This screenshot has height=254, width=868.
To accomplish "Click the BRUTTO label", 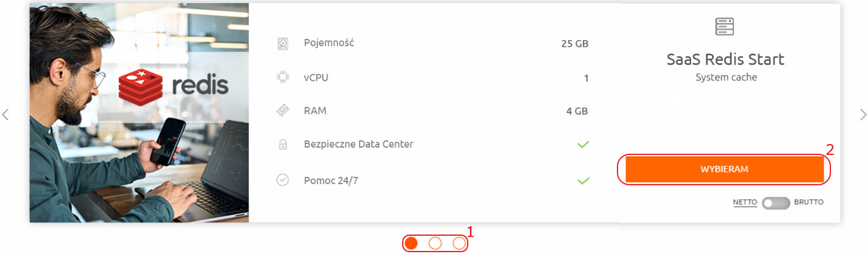I will (809, 202).
